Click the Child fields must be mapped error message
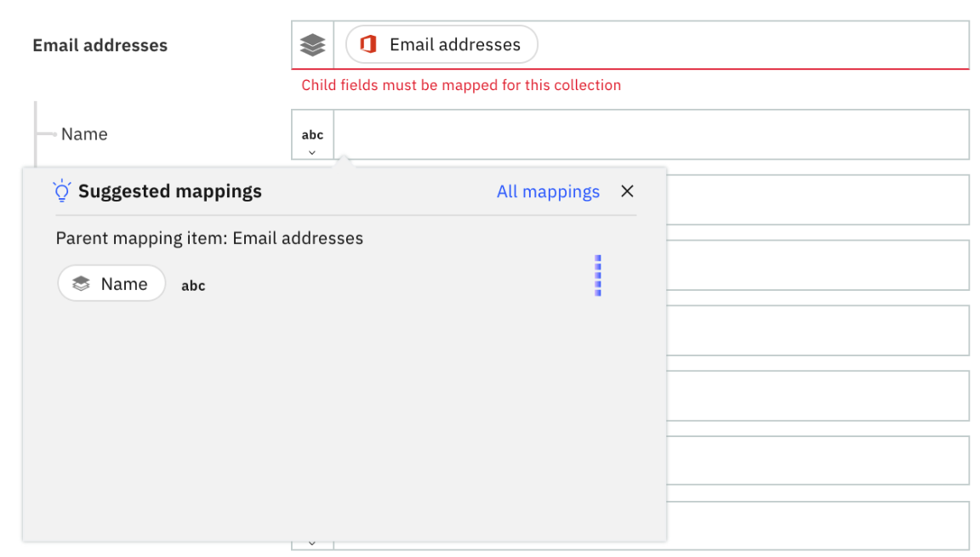This screenshot has height=557, width=980. (x=461, y=85)
